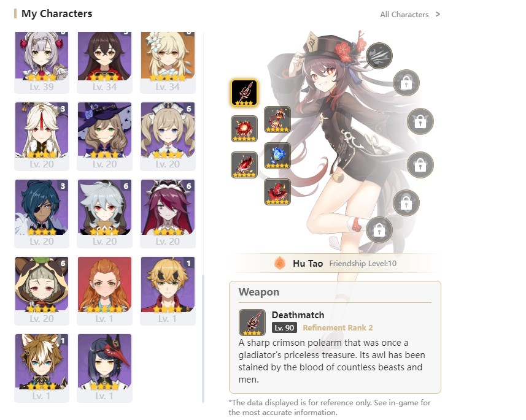Click the unlocked first constellation icon

[379, 56]
